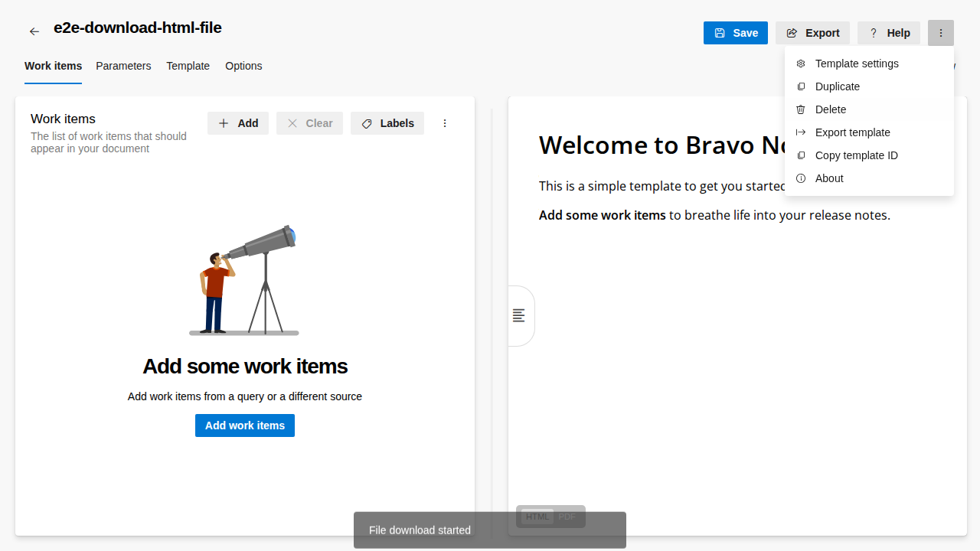The width and height of the screenshot is (980, 551).
Task: Go to the Options tab
Action: [x=243, y=66]
